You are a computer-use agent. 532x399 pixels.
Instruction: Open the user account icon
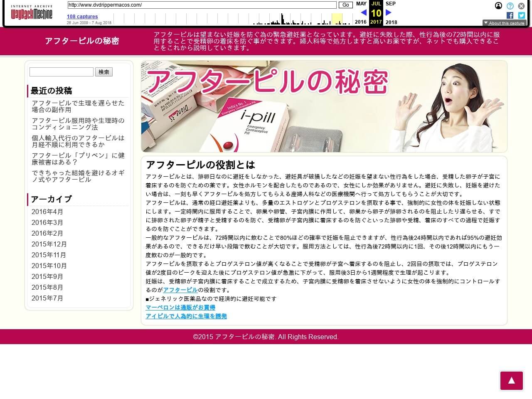498,6
